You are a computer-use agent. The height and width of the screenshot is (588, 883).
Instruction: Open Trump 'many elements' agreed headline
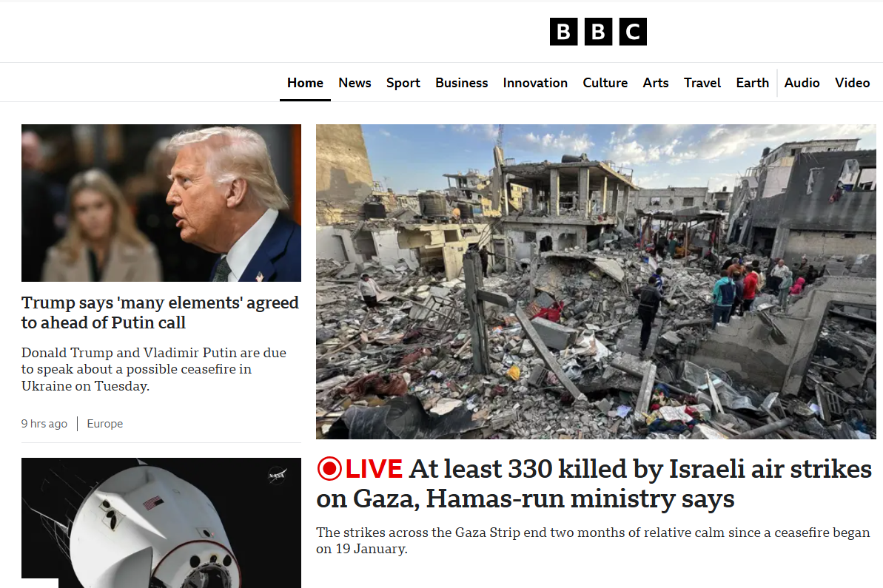tap(160, 312)
